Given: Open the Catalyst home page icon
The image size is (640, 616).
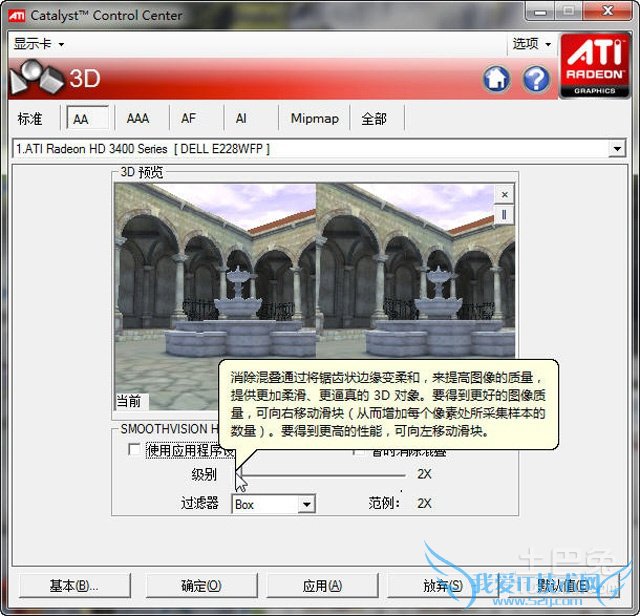Looking at the screenshot, I should point(496,78).
